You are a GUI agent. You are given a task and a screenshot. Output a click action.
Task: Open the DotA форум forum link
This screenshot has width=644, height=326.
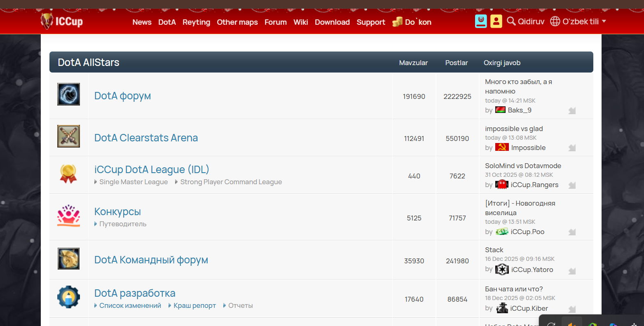pos(122,96)
